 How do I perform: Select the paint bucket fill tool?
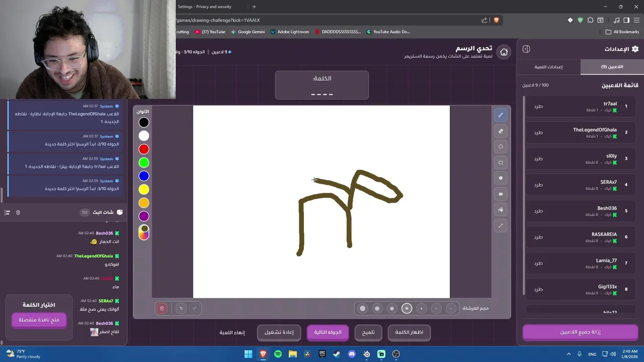[501, 210]
